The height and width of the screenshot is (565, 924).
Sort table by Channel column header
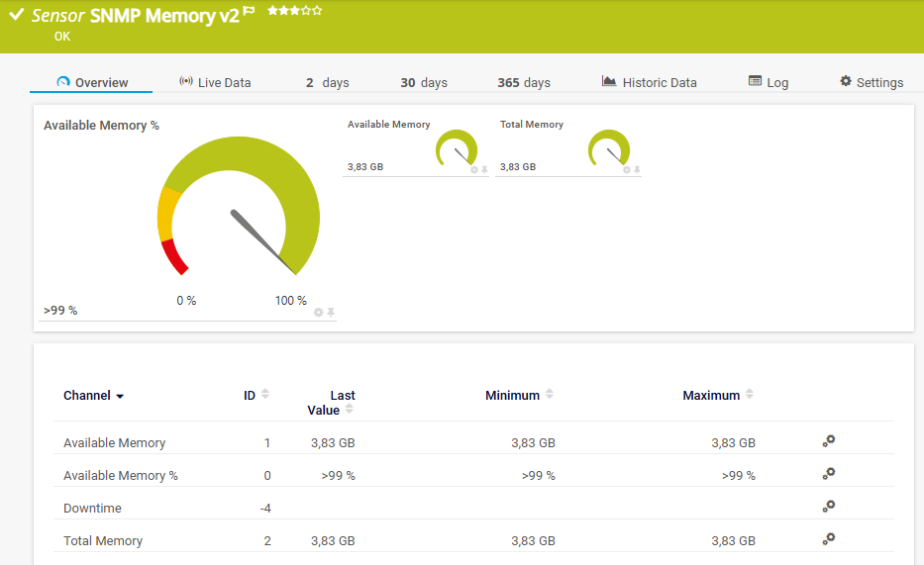[x=93, y=396]
